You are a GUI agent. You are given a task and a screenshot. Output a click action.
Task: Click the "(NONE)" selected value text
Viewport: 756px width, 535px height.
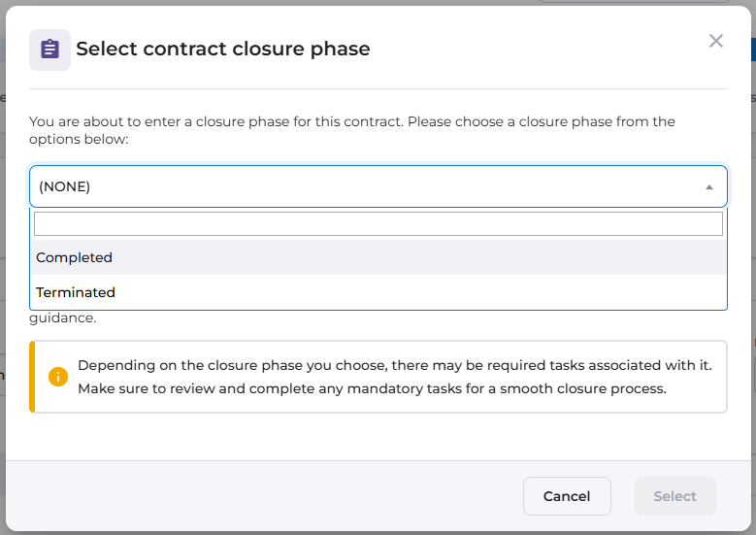[x=65, y=186]
